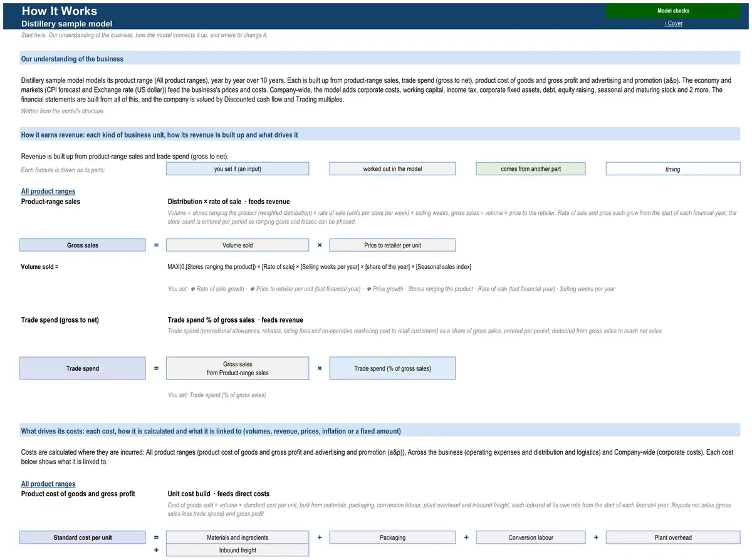
Task: Click the Materials and ingredients box
Action: 238,537
